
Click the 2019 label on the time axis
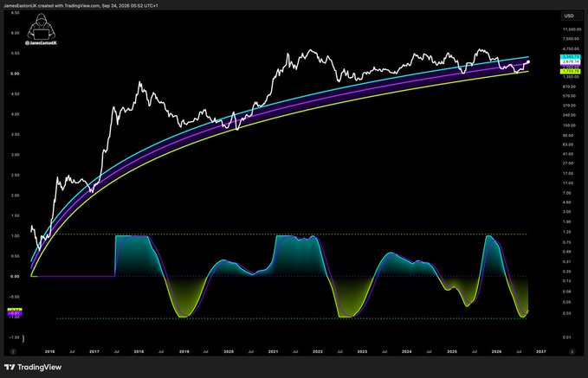(184, 352)
